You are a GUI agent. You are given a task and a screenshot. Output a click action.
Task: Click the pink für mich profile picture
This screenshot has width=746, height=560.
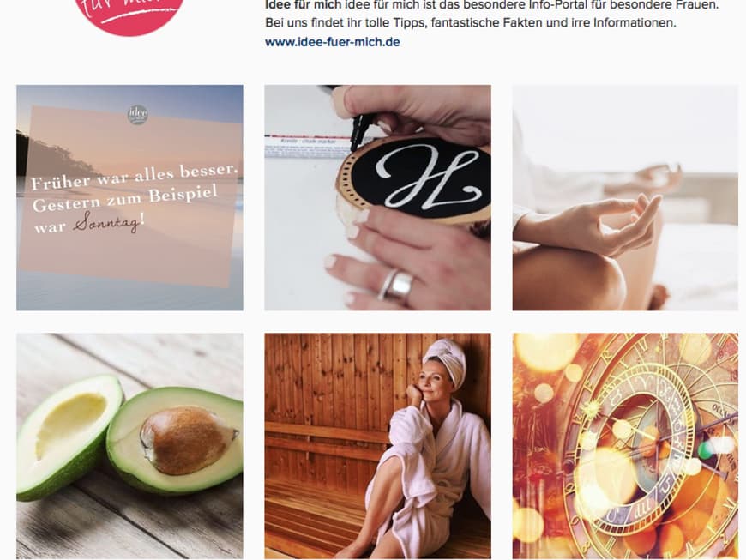[129, 15]
